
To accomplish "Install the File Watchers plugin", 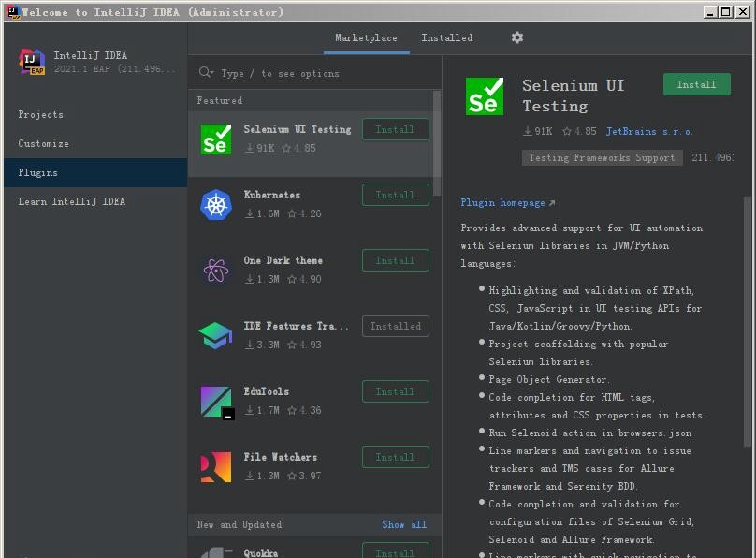I will [x=396, y=457].
